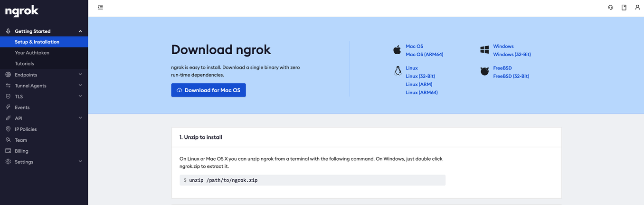Expand the Tunnel Agents menu chevron
This screenshot has height=205, width=644.
click(80, 86)
